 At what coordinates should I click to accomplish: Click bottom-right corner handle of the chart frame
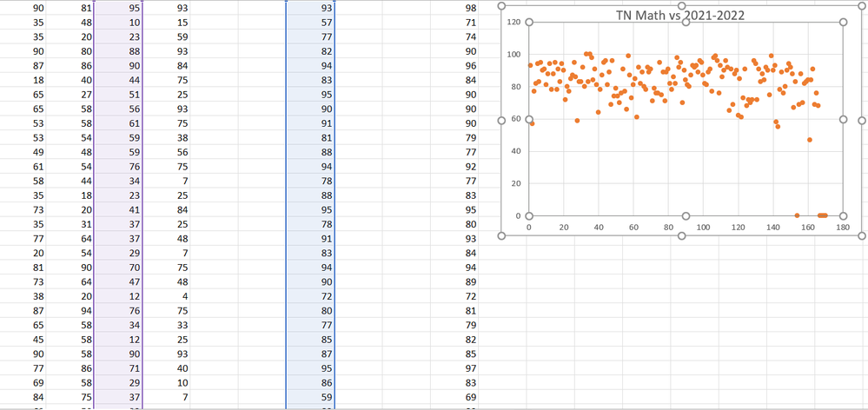861,235
